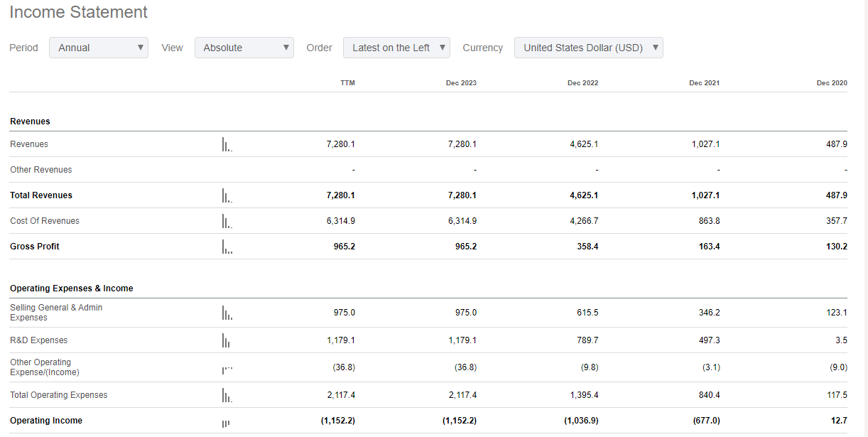Screen dimensions: 868x437
Task: Open the Selling General & Admin chart icon
Action: pyautogui.click(x=227, y=313)
